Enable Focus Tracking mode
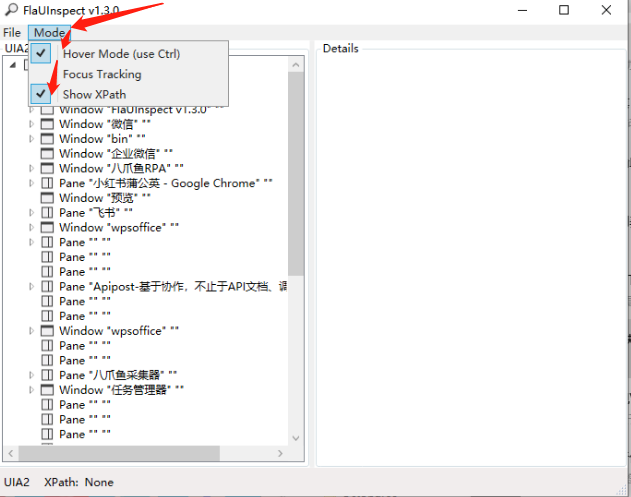 click(128, 74)
